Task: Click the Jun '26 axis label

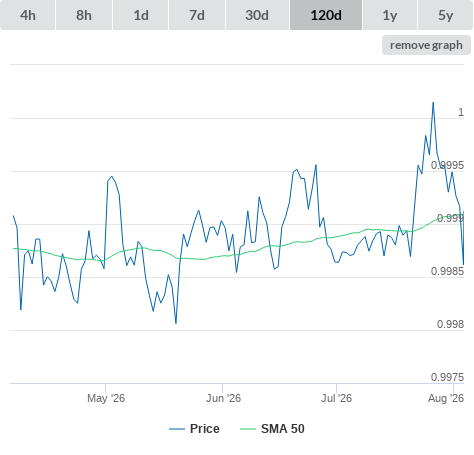Action: [223, 398]
